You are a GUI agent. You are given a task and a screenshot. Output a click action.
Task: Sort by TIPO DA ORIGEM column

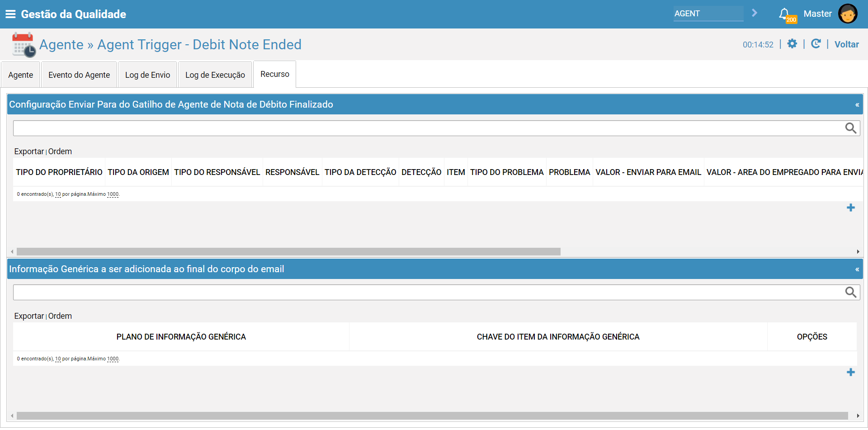[x=138, y=172]
